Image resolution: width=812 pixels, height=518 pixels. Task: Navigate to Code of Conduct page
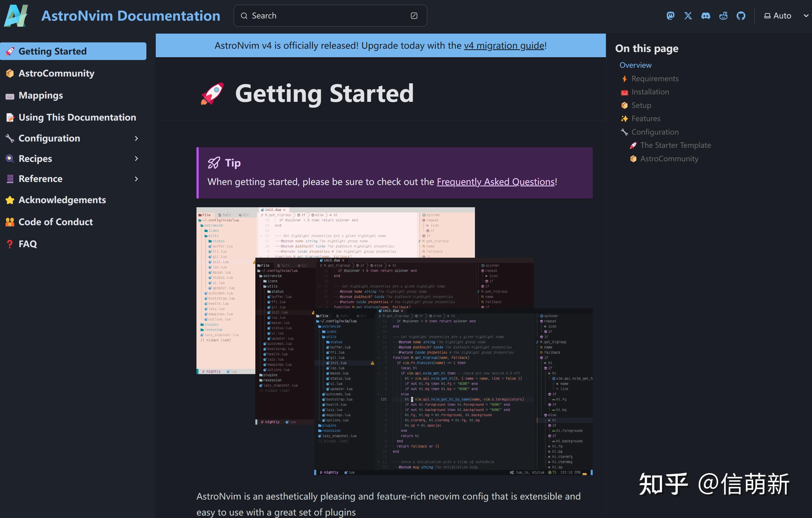tap(56, 222)
